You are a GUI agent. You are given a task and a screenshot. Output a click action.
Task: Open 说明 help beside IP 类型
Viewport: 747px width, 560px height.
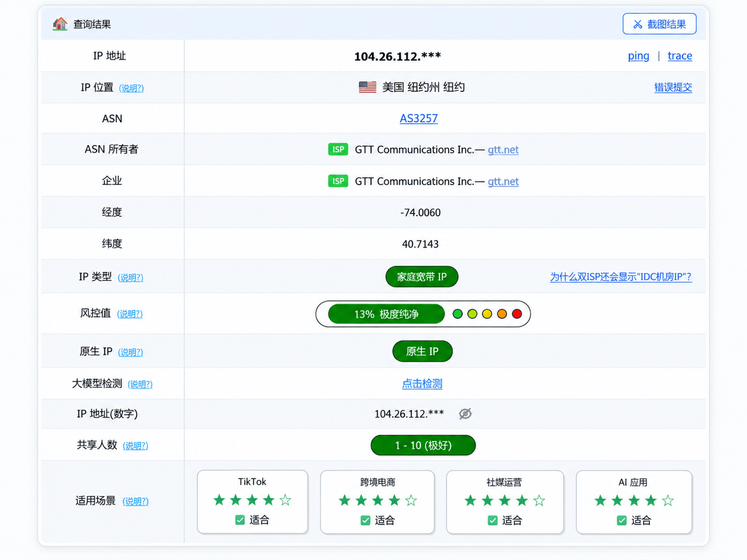(x=131, y=277)
